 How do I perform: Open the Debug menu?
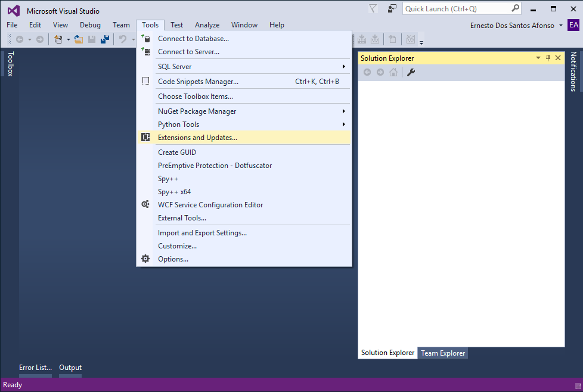pos(90,25)
